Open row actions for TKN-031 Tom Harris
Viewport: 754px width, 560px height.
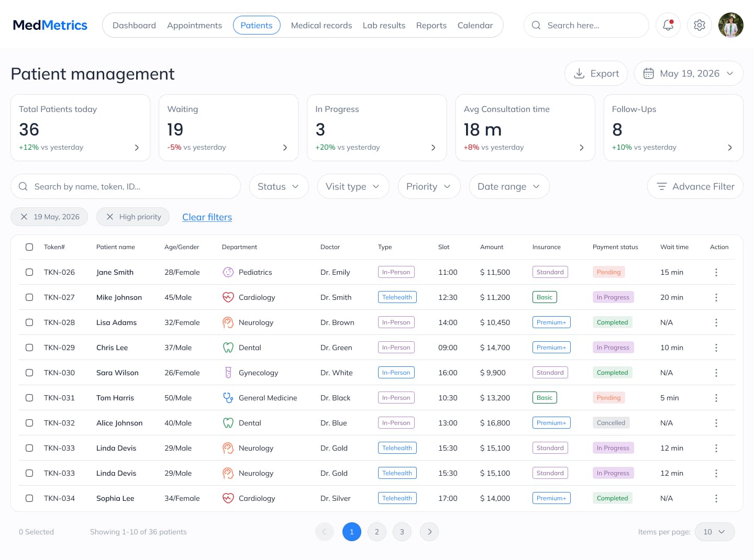point(716,398)
